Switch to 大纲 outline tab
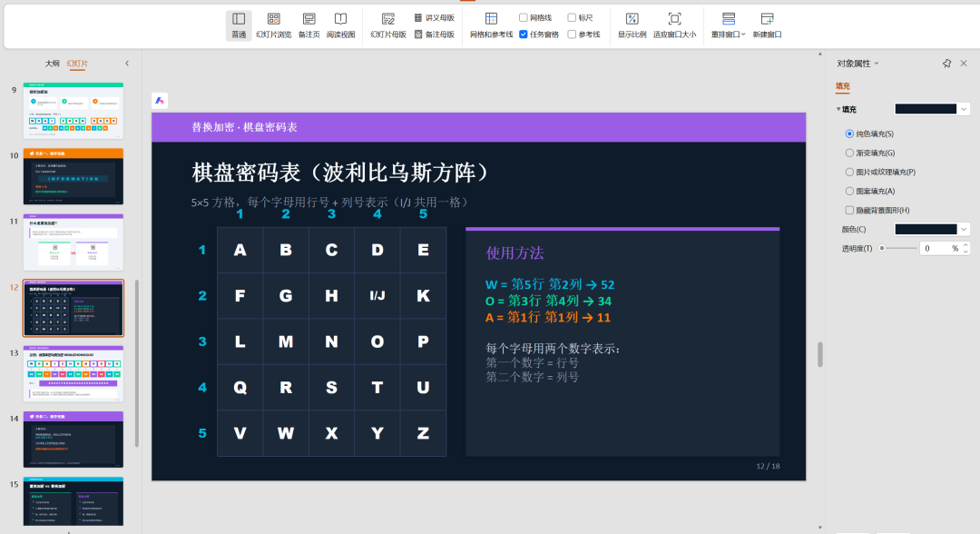980x534 pixels. click(x=52, y=64)
